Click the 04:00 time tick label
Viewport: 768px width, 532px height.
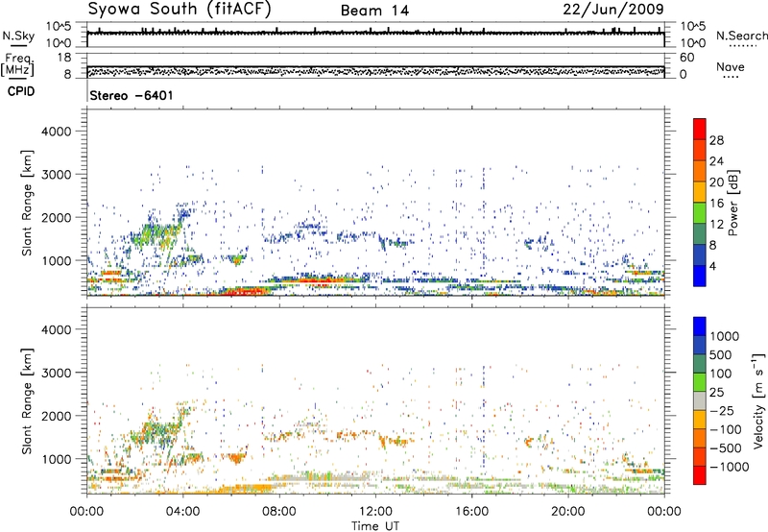click(182, 512)
